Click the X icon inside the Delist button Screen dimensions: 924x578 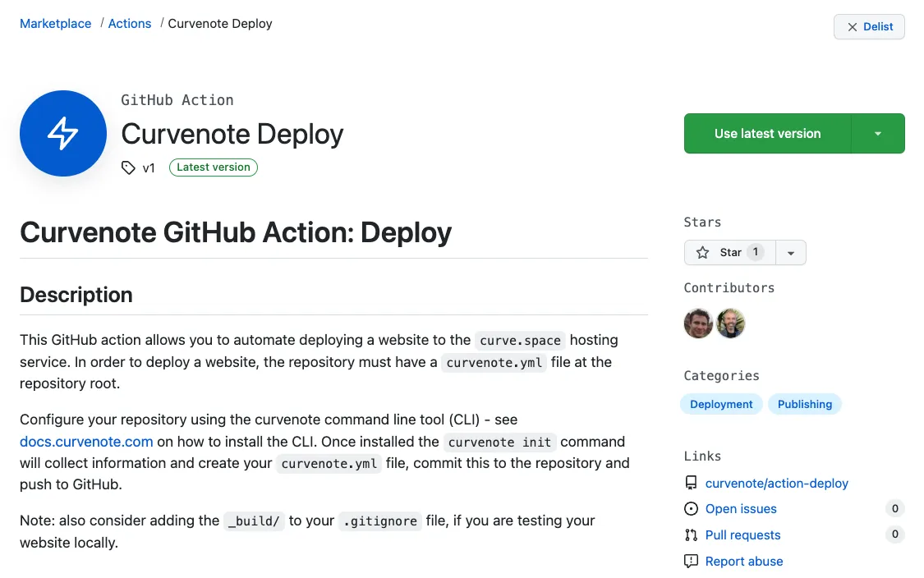851,26
